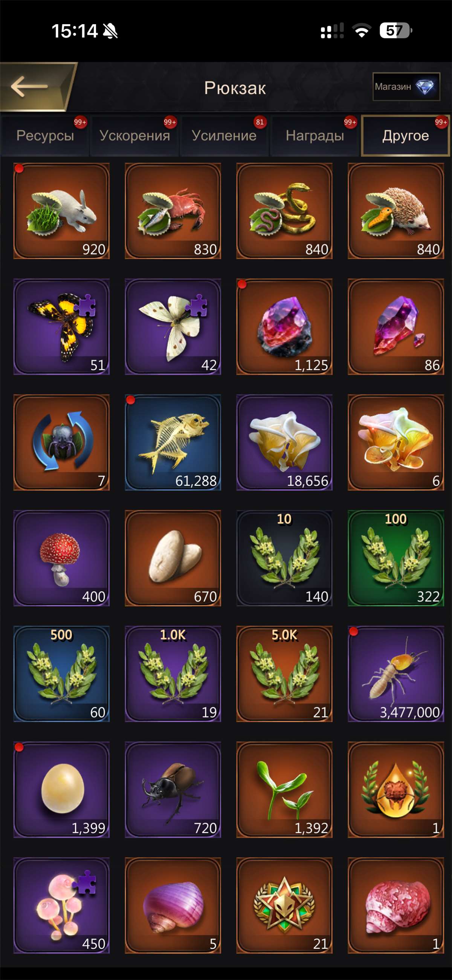The image size is (452, 980).
Task: Select the fish skeleton item 61,288
Action: pos(173,442)
